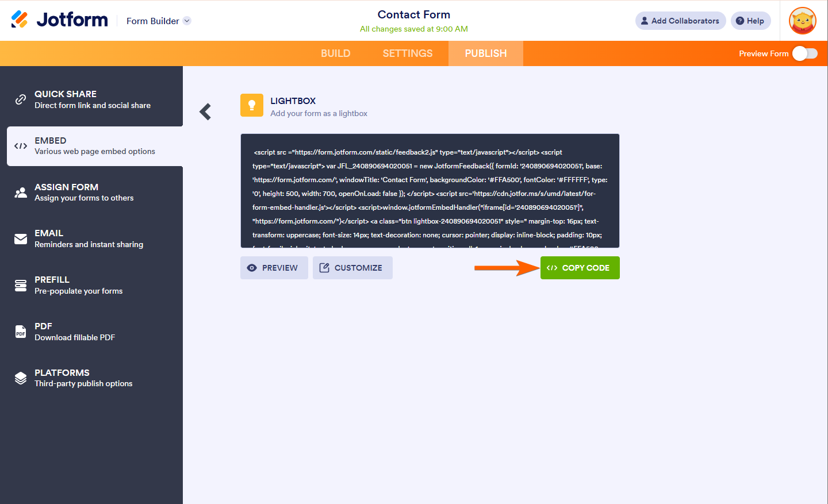Image resolution: width=828 pixels, height=504 pixels.
Task: Expand the Form Builder dropdown arrow
Action: tap(187, 21)
